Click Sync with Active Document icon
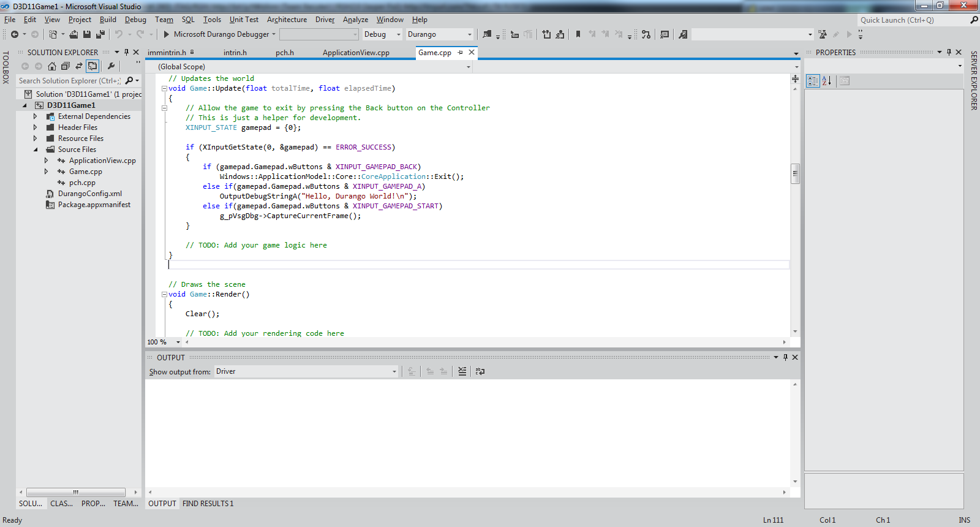 click(79, 66)
